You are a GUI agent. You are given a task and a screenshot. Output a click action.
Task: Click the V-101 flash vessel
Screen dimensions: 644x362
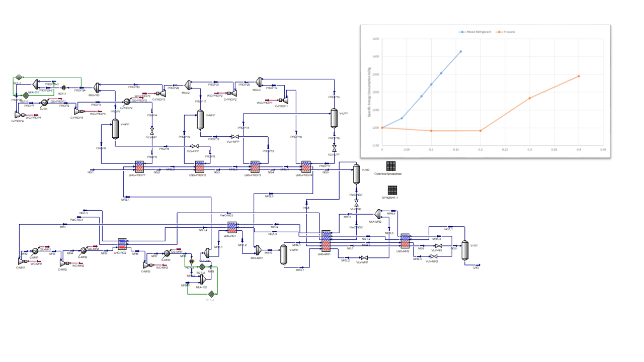point(465,250)
